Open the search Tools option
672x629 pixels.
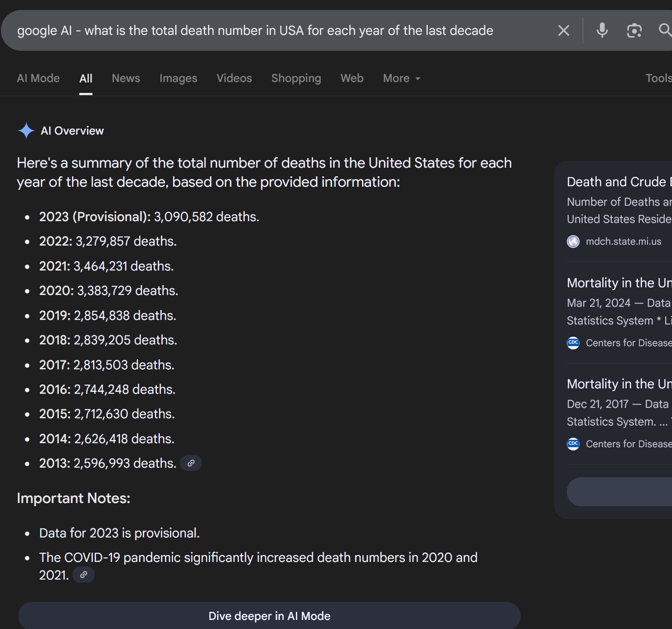(x=658, y=78)
